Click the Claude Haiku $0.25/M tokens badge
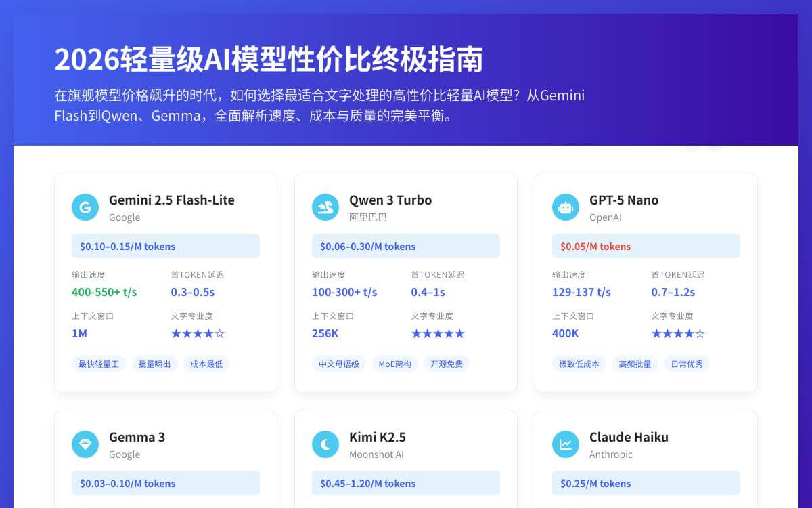Image resolution: width=812 pixels, height=508 pixels. tap(646, 483)
